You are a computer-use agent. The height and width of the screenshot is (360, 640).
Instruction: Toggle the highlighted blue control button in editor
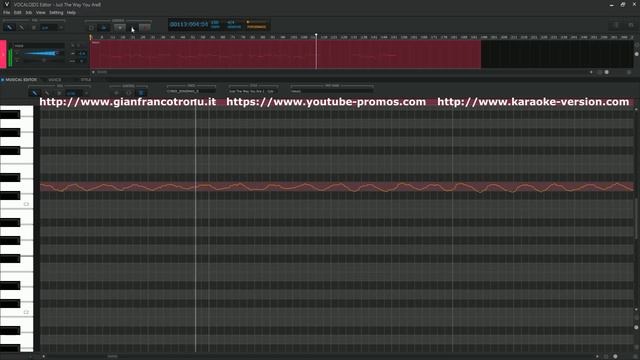(141, 93)
